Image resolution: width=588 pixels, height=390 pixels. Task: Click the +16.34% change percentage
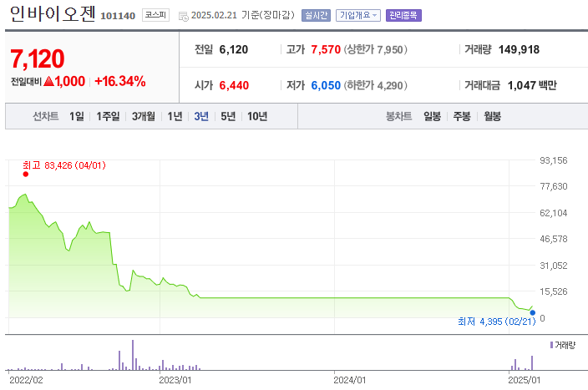[x=120, y=81]
